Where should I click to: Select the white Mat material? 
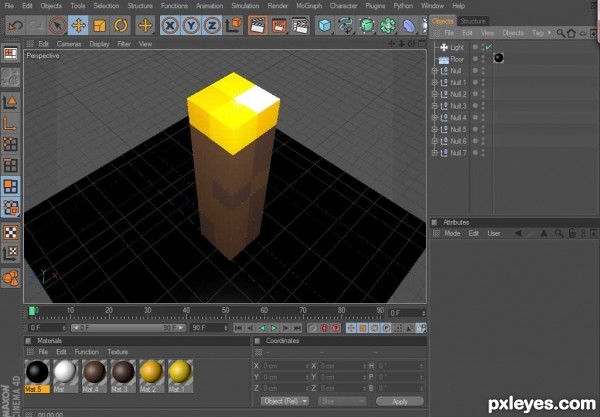[65, 376]
